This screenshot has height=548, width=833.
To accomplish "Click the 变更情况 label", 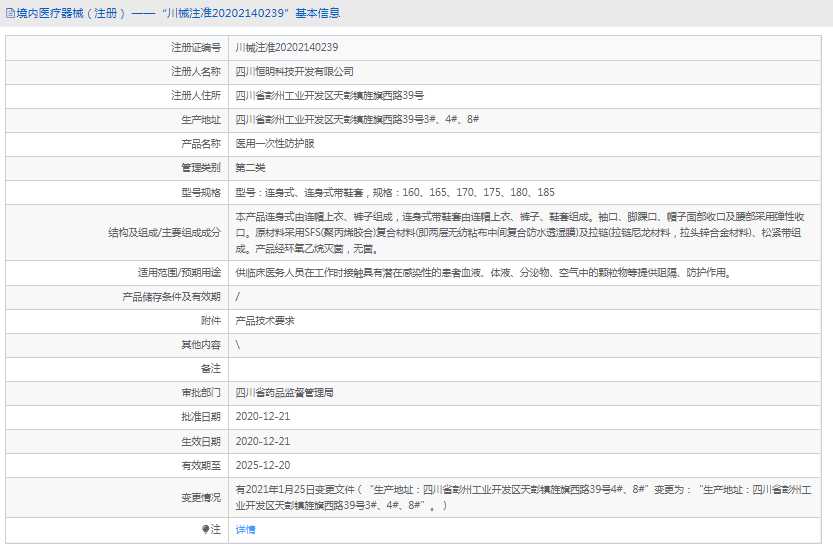I will coord(201,498).
